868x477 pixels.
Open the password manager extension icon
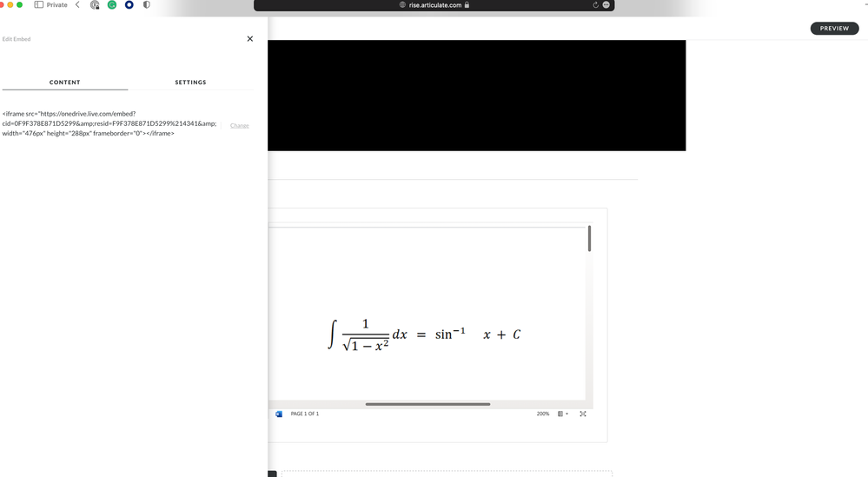coord(95,4)
